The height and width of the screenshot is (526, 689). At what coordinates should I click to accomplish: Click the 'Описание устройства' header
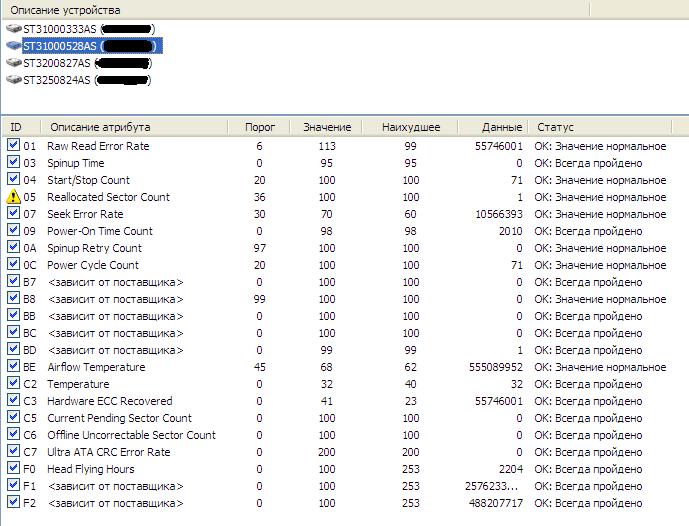point(295,10)
